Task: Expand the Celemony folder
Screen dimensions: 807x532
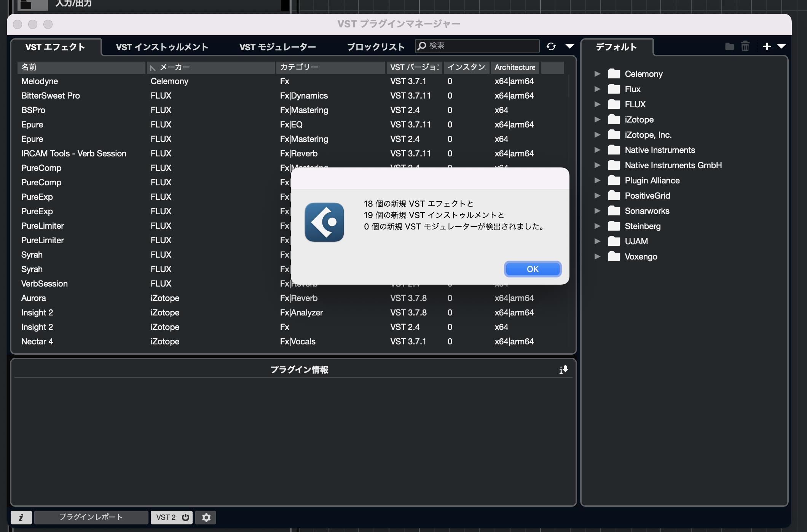Action: click(x=597, y=73)
